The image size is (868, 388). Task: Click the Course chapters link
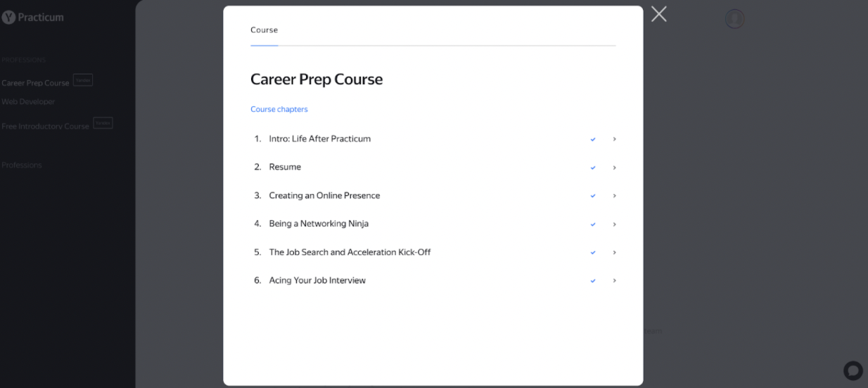[x=279, y=110]
